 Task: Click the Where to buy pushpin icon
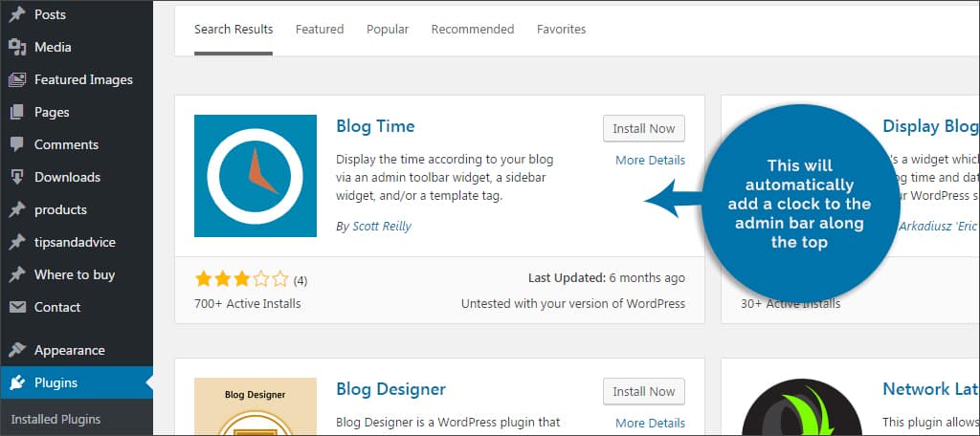pyautogui.click(x=17, y=274)
